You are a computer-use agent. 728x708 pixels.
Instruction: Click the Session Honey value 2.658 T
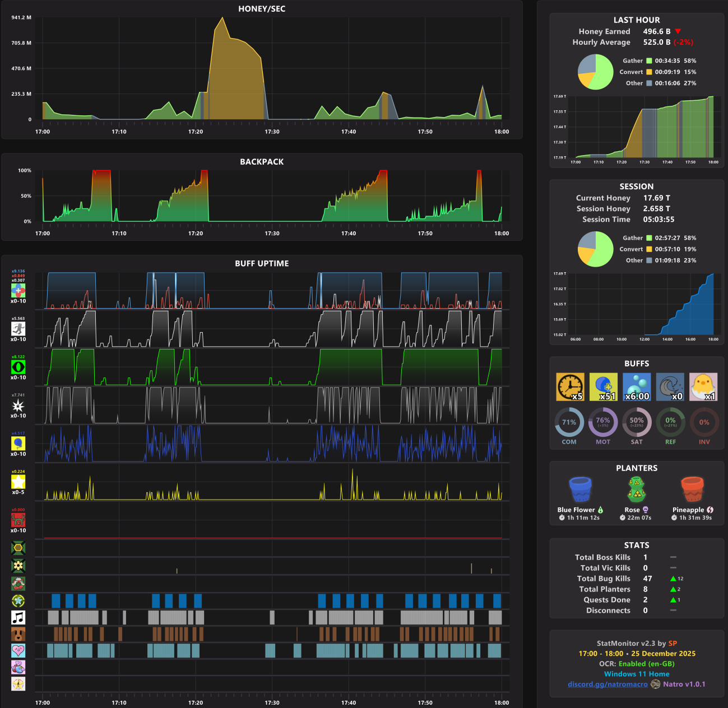(657, 209)
